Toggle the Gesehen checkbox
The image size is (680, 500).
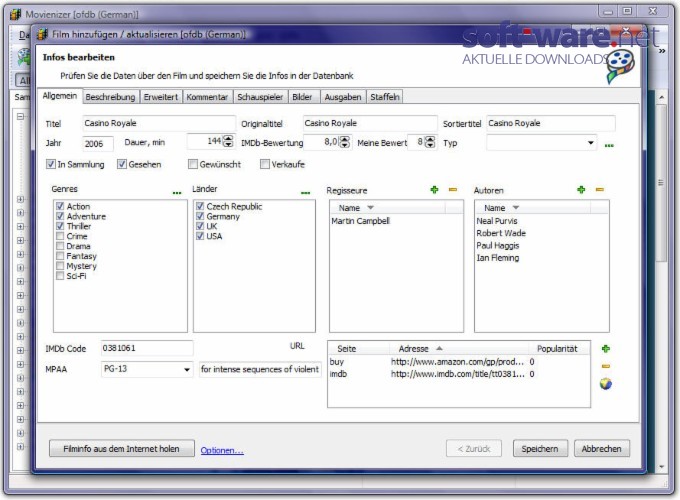(x=122, y=164)
